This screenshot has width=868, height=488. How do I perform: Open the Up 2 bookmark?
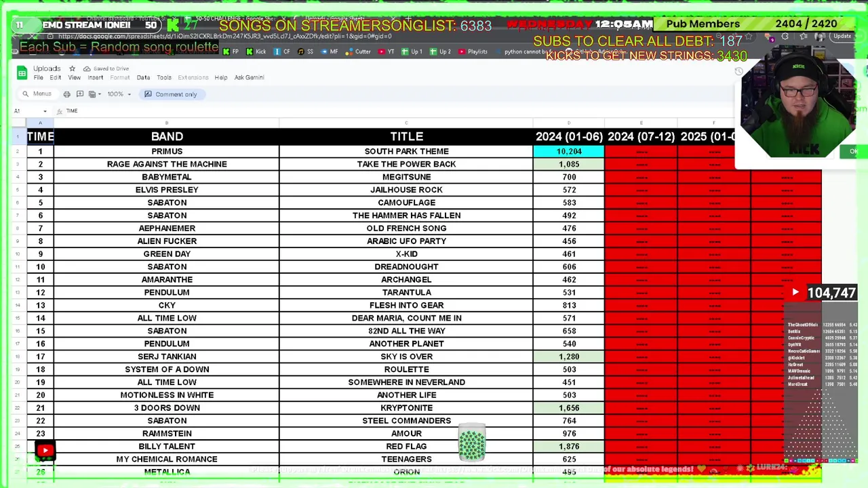point(440,52)
